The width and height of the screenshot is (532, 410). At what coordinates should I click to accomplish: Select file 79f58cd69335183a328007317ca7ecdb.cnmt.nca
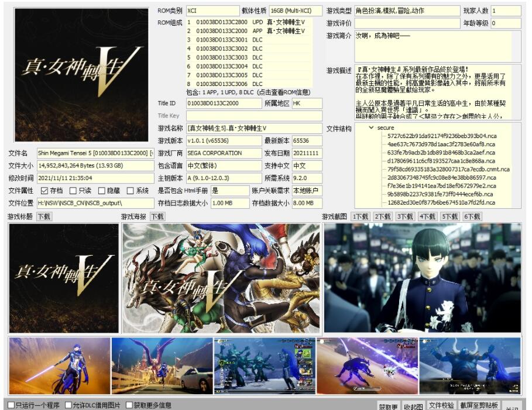(448, 169)
